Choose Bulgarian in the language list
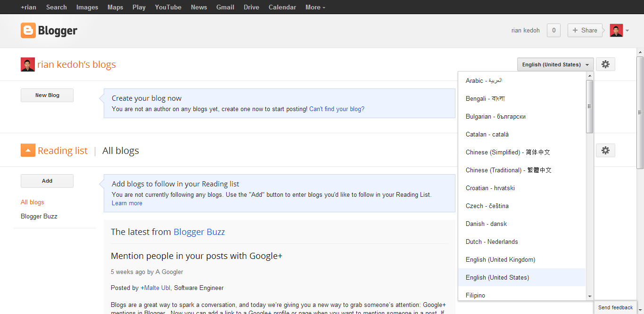644x314 pixels. (522, 116)
